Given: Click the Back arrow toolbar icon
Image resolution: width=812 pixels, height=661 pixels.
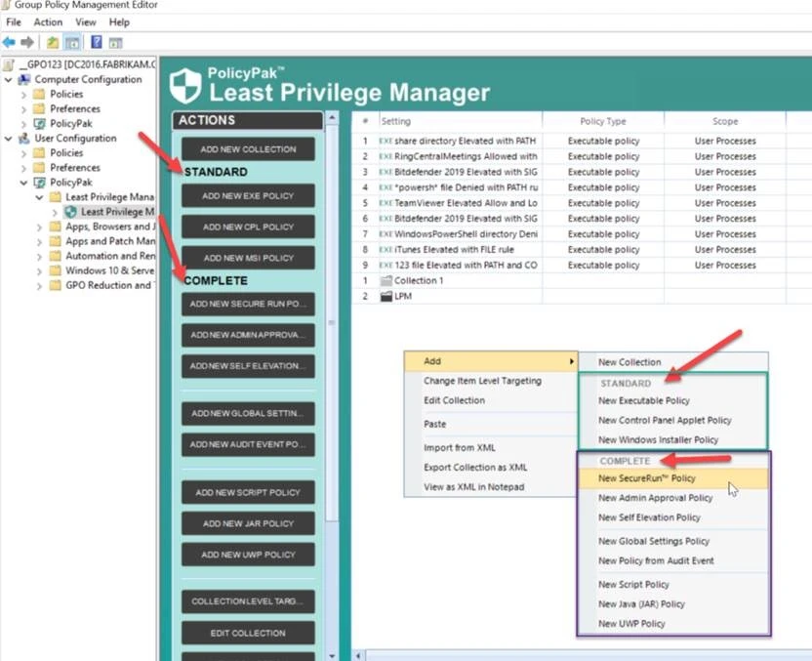Looking at the screenshot, I should coord(9,42).
